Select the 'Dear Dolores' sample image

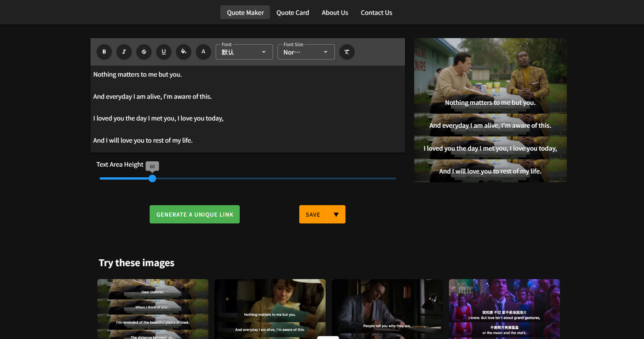coord(153,309)
